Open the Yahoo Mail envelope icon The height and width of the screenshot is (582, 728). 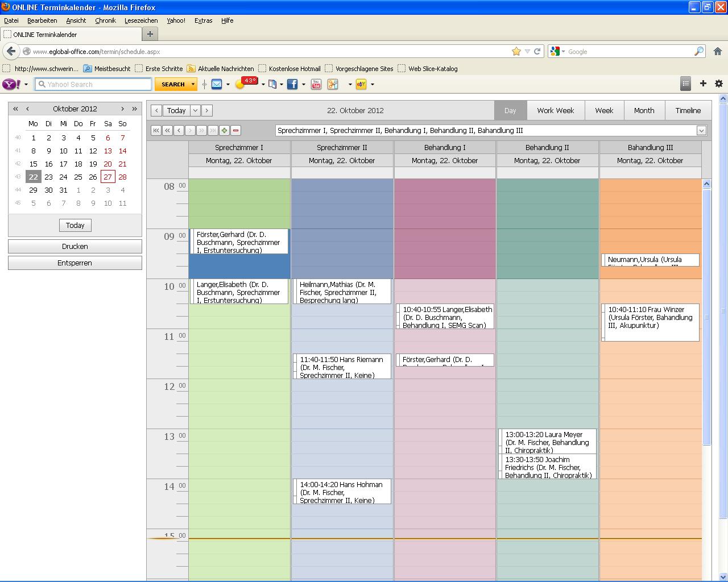pyautogui.click(x=217, y=84)
